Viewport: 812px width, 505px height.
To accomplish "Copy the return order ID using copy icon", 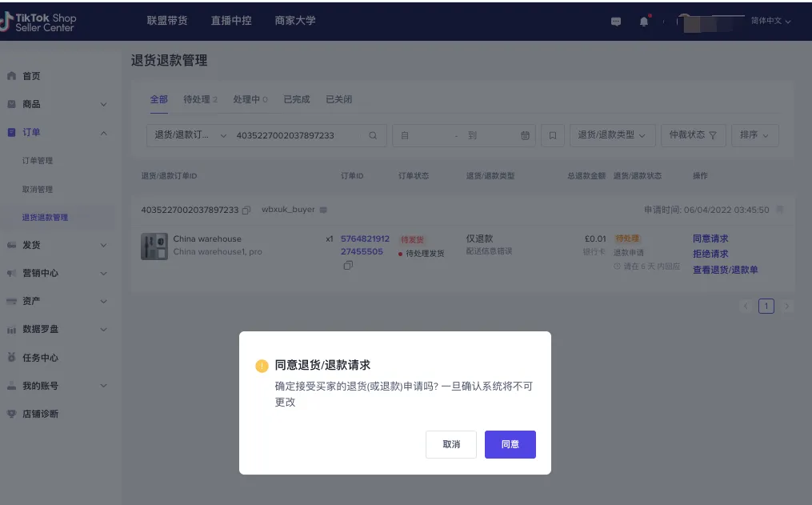I will click(x=248, y=210).
